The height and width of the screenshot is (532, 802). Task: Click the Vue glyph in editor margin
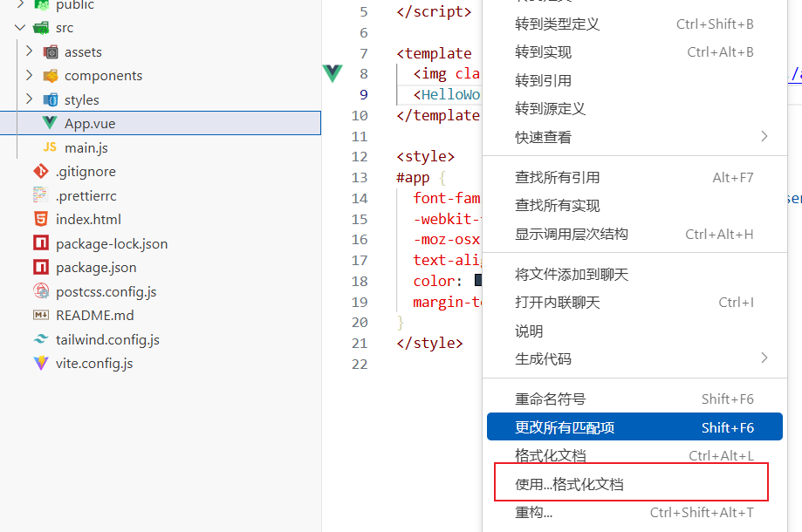tap(332, 73)
